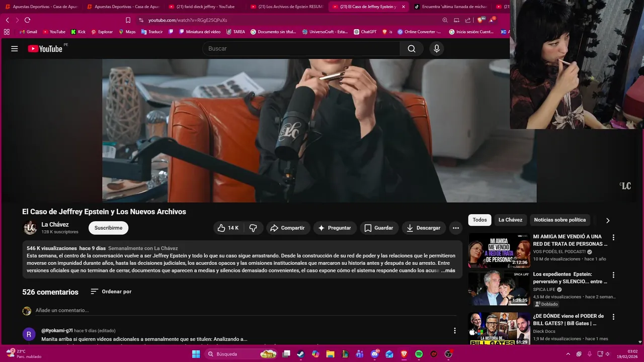Open @Ryokami-g7l commenter profile avatar

(x=29, y=334)
